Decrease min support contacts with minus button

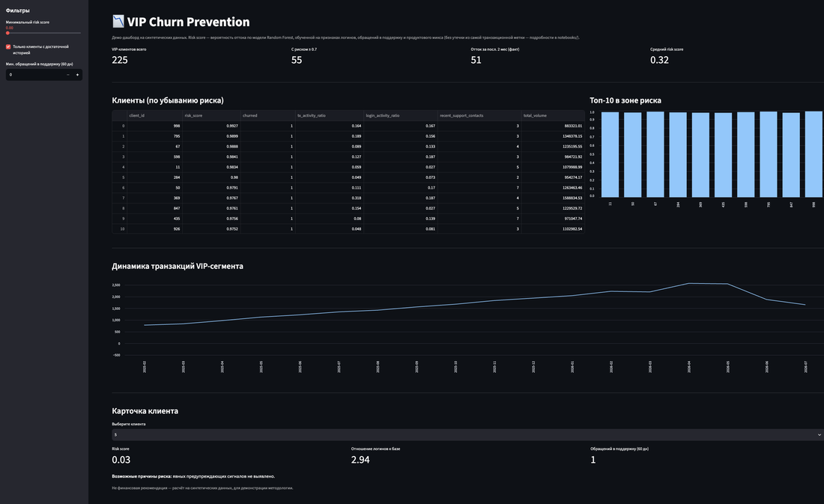pyautogui.click(x=67, y=75)
